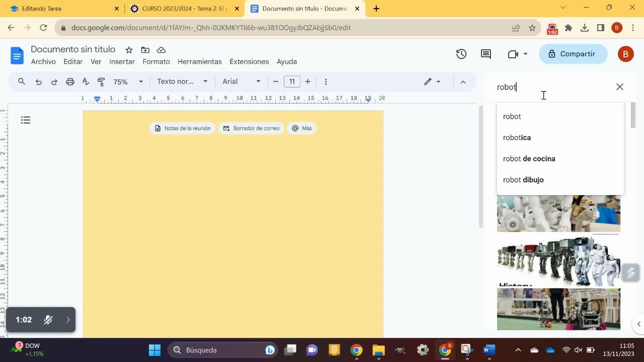Activate the paint format tool
The width and height of the screenshot is (644, 362).
(101, 81)
